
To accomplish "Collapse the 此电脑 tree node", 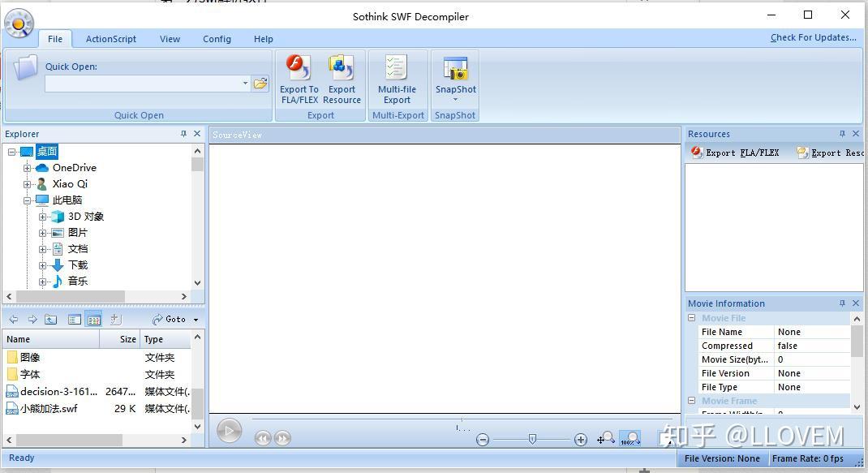I will point(27,200).
